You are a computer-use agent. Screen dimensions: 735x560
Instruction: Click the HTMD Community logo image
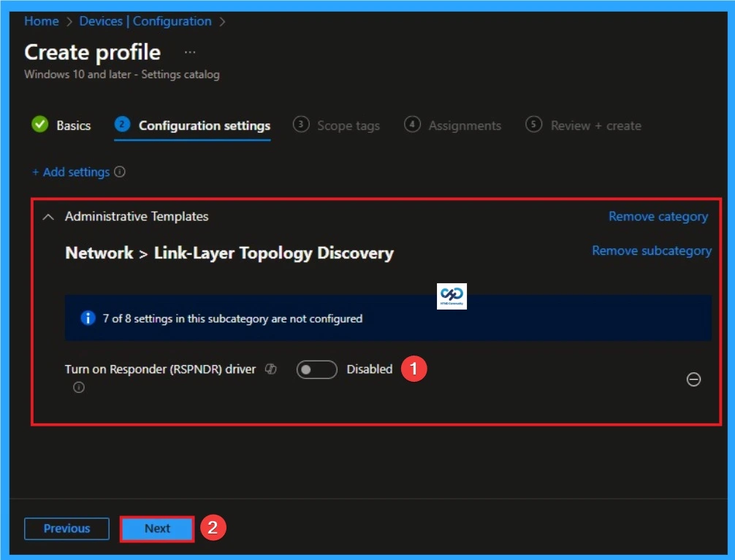click(452, 296)
